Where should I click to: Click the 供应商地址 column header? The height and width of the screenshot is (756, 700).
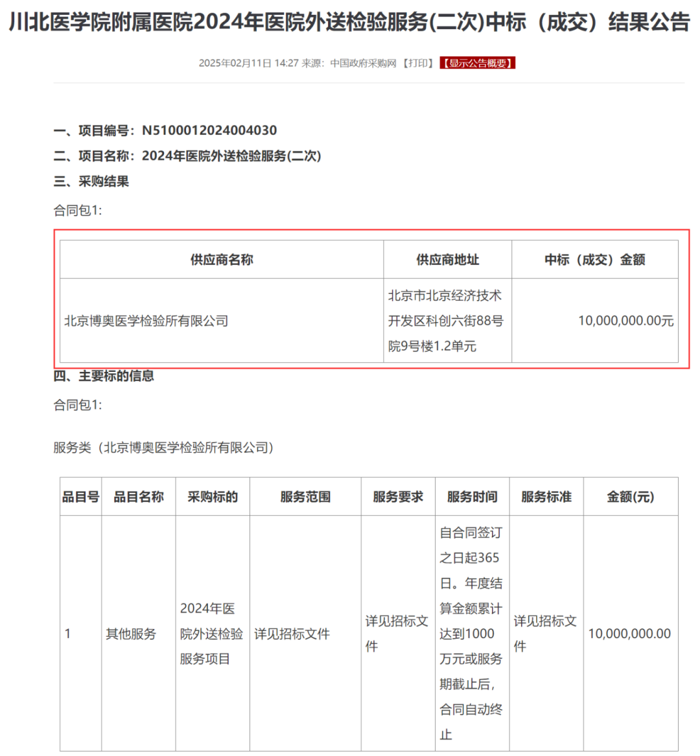point(448,260)
